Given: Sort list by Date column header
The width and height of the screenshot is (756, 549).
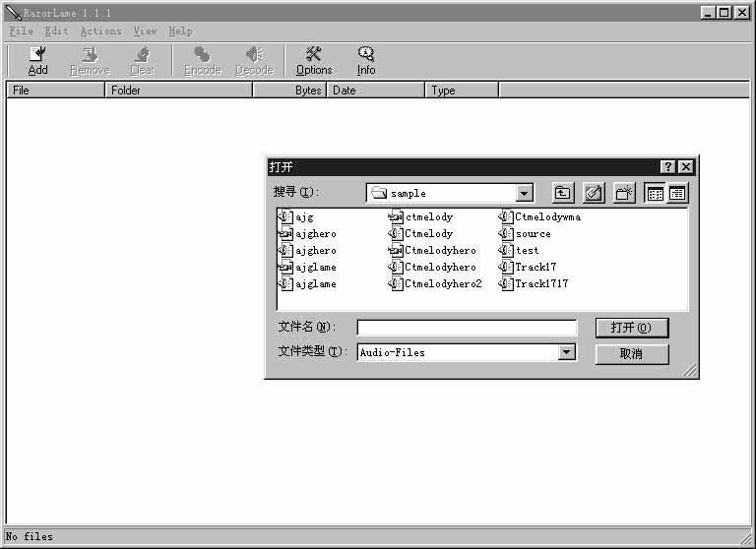Looking at the screenshot, I should [376, 91].
